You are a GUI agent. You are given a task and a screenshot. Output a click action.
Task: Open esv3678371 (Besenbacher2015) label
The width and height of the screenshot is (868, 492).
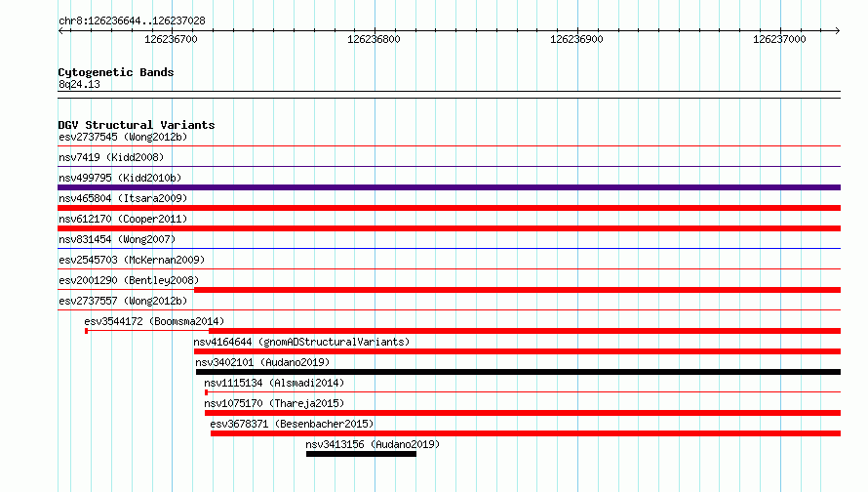click(x=292, y=424)
